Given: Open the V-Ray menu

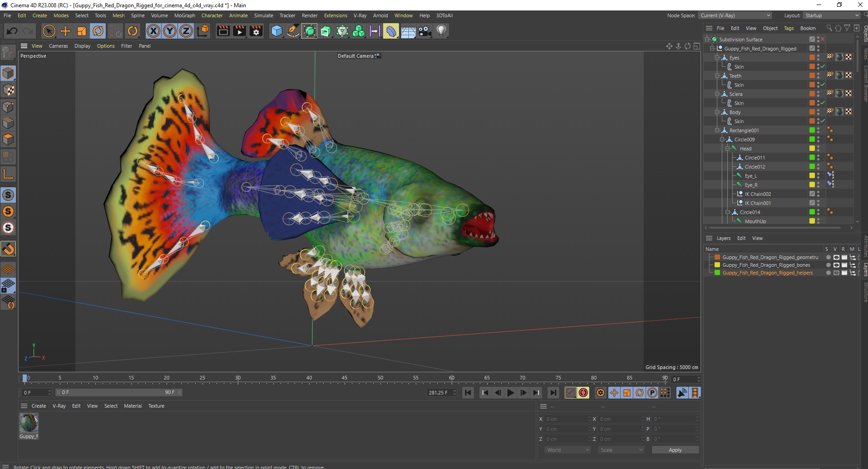Looking at the screenshot, I should point(360,15).
